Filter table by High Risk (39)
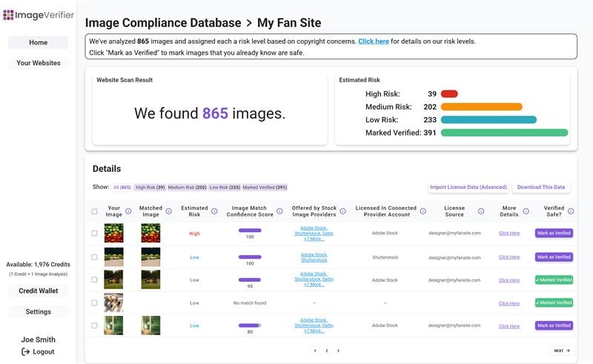Screen dimensions: 593x364 tap(150, 188)
